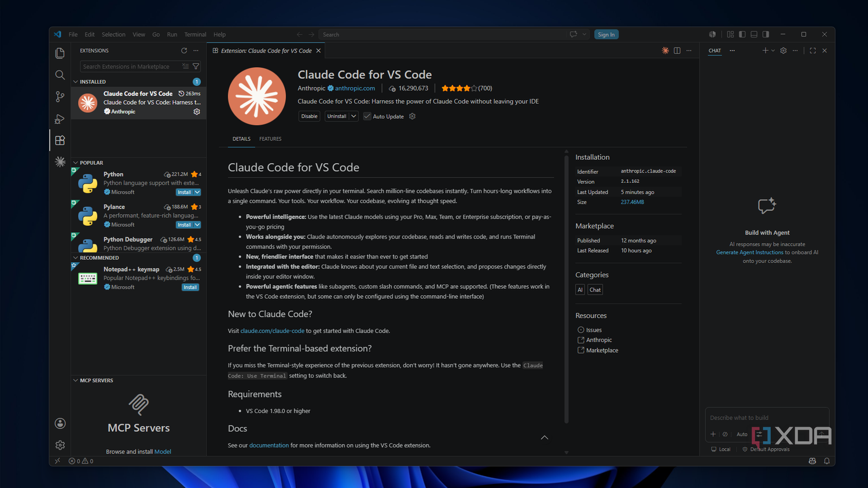The width and height of the screenshot is (868, 488).
Task: Click the Sign In button
Action: pyautogui.click(x=606, y=35)
